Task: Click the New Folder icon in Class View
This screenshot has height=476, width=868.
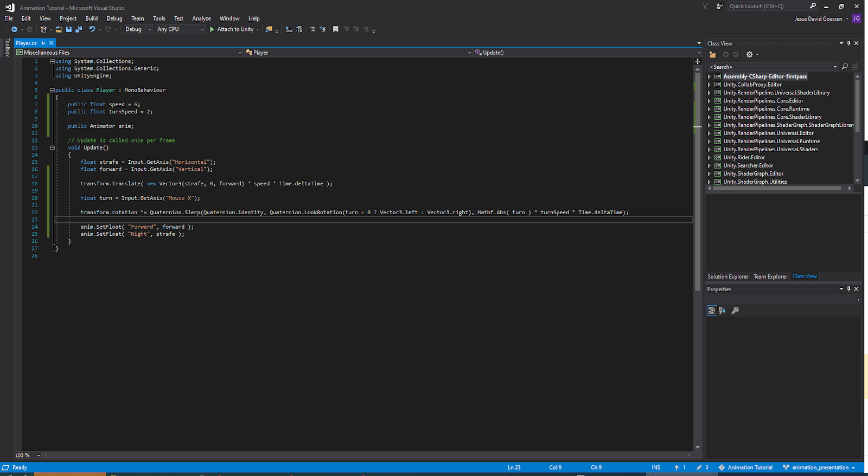Action: (x=712, y=54)
